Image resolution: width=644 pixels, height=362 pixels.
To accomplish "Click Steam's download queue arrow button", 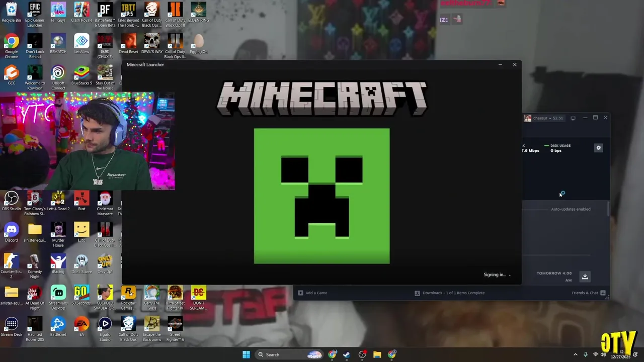I will (x=585, y=276).
